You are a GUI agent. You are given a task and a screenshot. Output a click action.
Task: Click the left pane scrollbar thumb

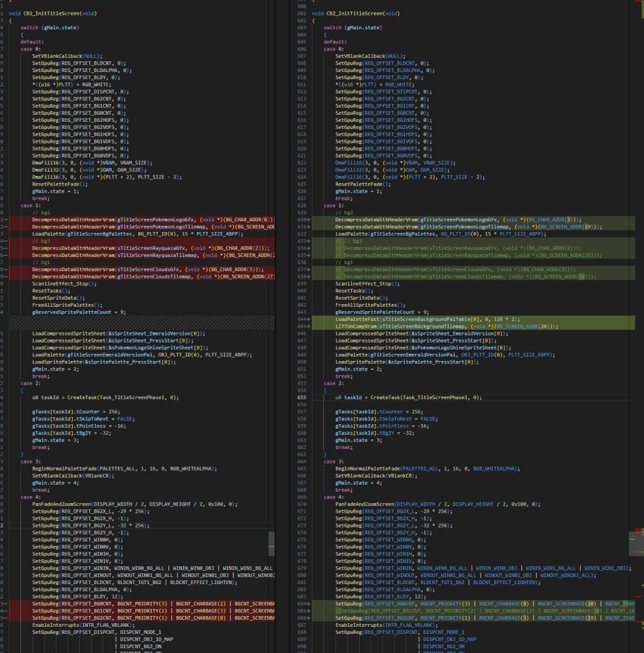(x=272, y=544)
